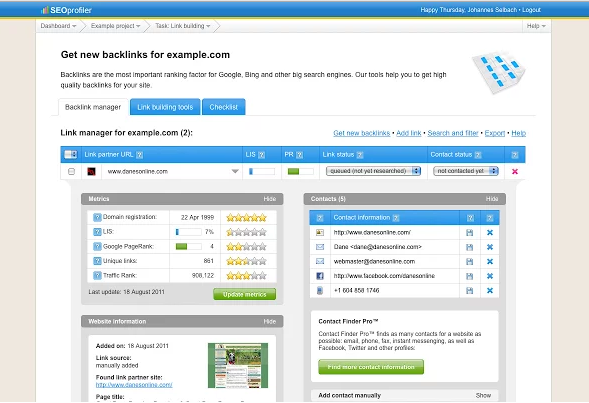Tick the checkbox for www.danesonline.com row

point(71,172)
